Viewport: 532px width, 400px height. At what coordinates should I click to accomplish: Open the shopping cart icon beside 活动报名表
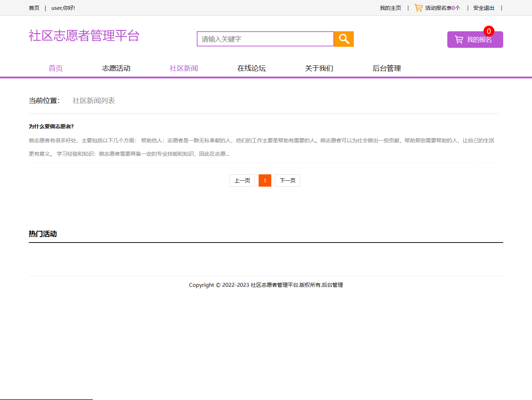(x=418, y=8)
